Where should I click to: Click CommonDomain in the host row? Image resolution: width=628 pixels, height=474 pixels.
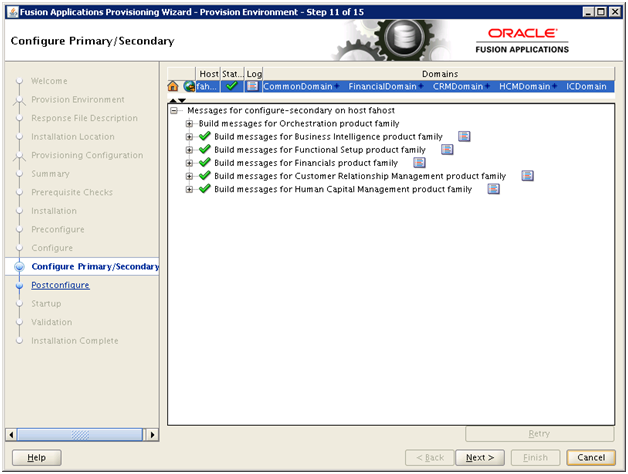point(298,87)
